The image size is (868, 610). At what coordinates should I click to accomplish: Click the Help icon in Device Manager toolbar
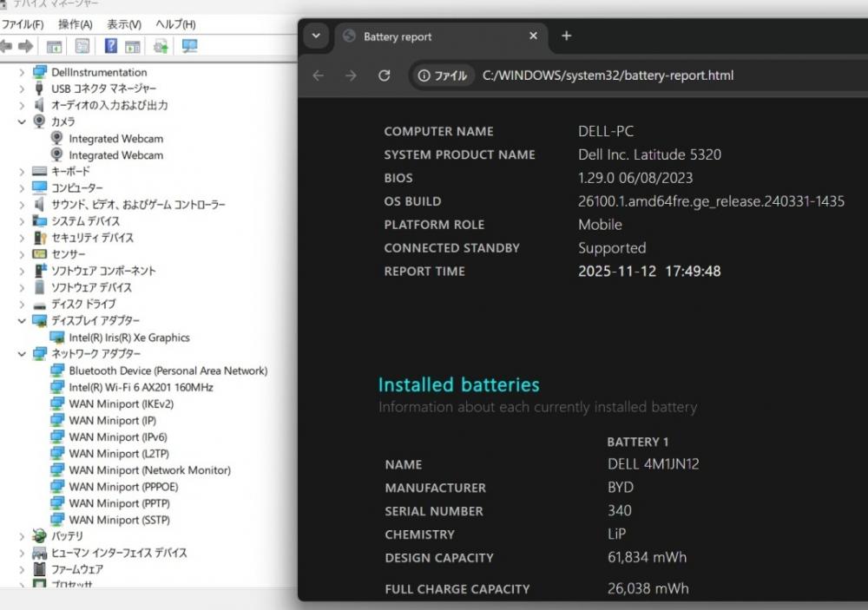point(111,46)
